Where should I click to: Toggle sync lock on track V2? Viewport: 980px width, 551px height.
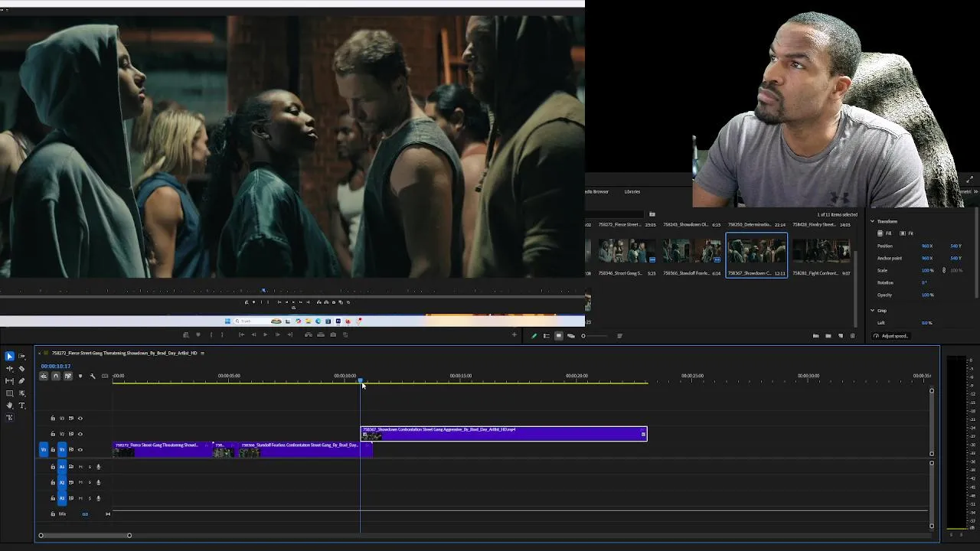tap(71, 434)
